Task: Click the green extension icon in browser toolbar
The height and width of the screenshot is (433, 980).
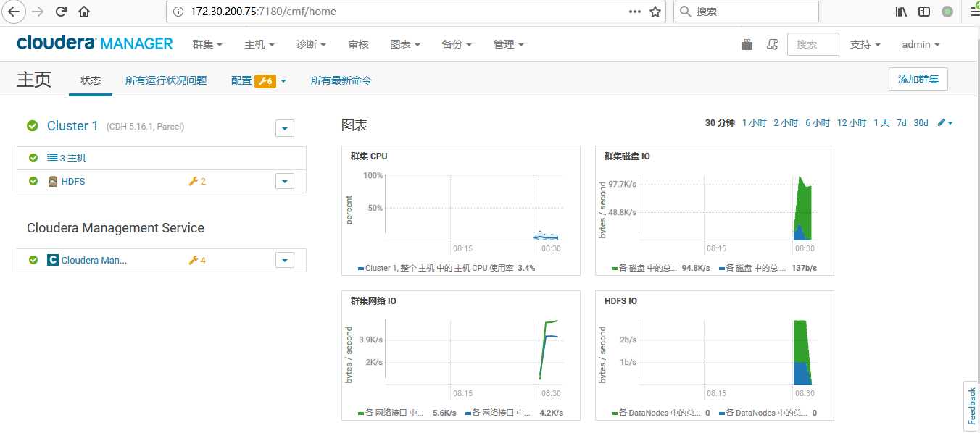Action: pos(947,11)
